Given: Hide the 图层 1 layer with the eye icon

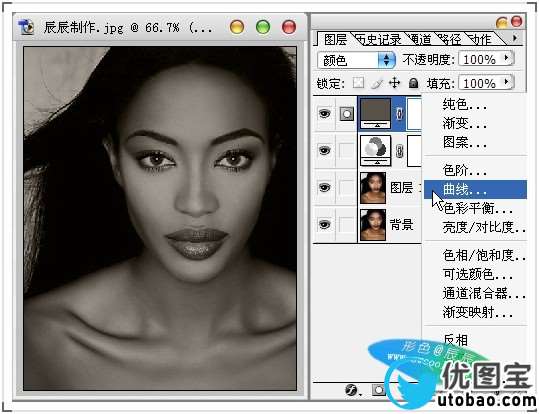Looking at the screenshot, I should tap(324, 187).
